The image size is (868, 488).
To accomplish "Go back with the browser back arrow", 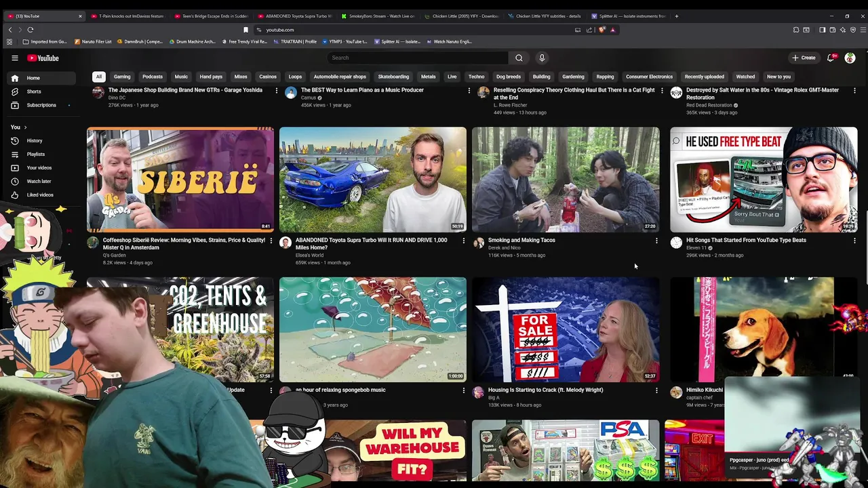I will [x=10, y=30].
